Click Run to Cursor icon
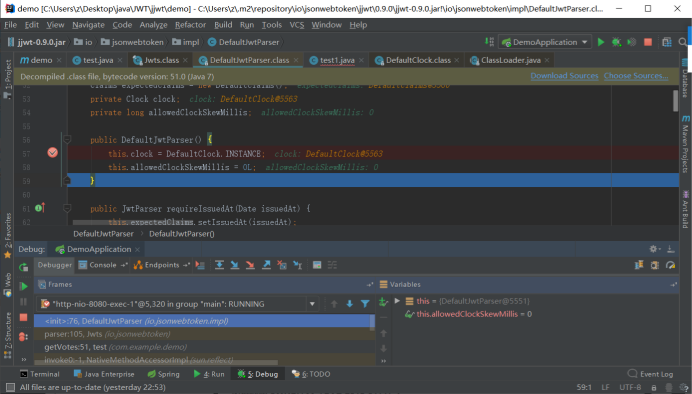The height and width of the screenshot is (394, 692). pyautogui.click(x=298, y=265)
